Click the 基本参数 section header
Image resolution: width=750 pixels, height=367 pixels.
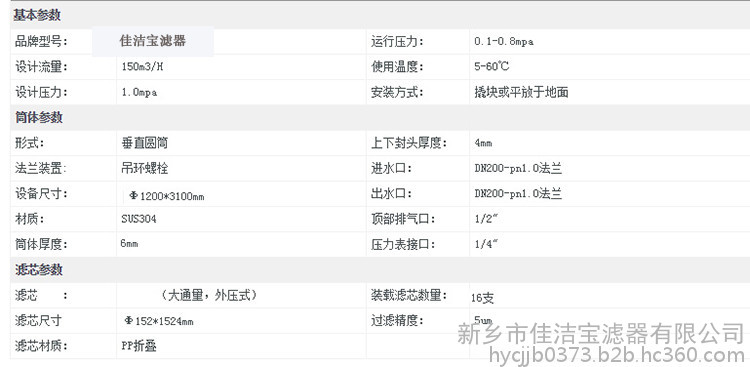pyautogui.click(x=37, y=15)
